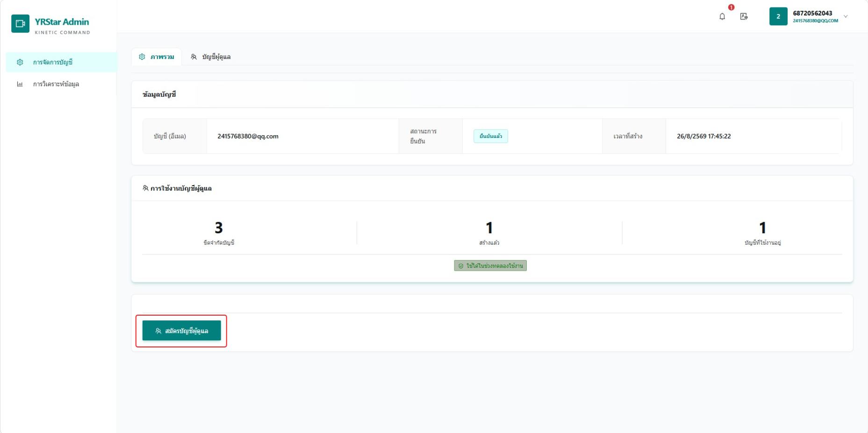Click the bar chart icon beside การวิเคราะห์ข้อมูล
The width and height of the screenshot is (868, 433).
point(20,84)
